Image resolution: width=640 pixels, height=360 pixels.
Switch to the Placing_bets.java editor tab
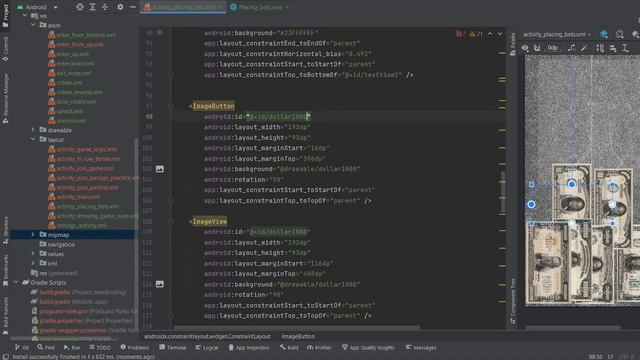point(259,7)
